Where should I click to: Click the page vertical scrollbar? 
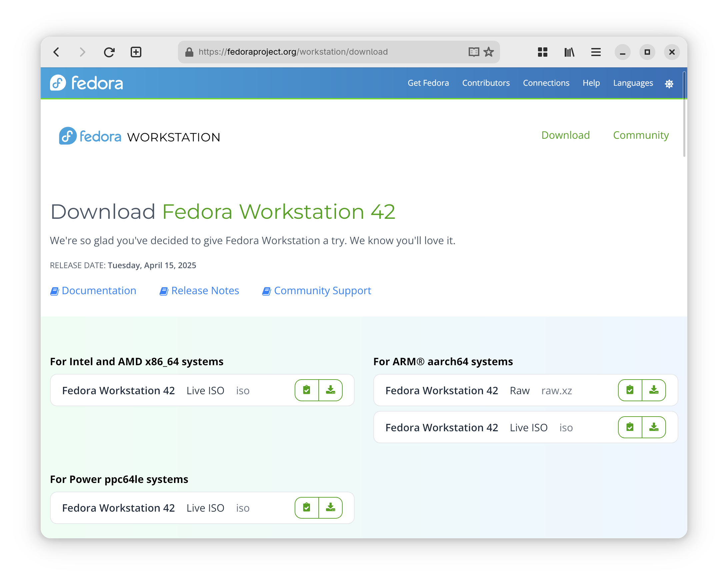684,114
